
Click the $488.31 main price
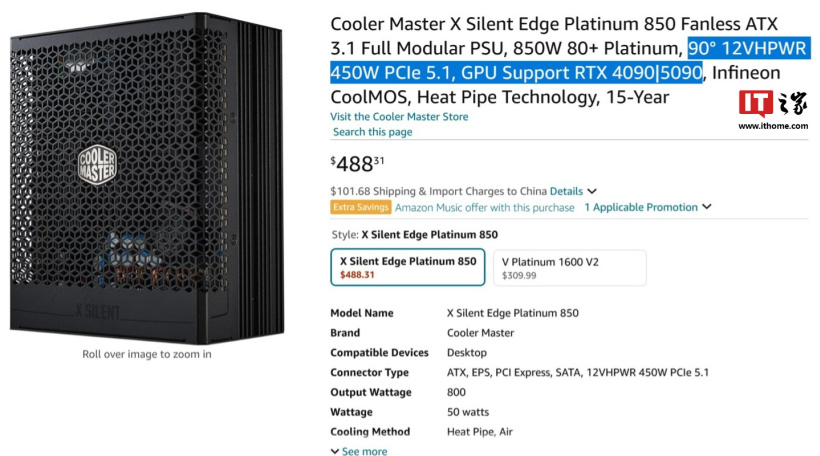pos(357,164)
